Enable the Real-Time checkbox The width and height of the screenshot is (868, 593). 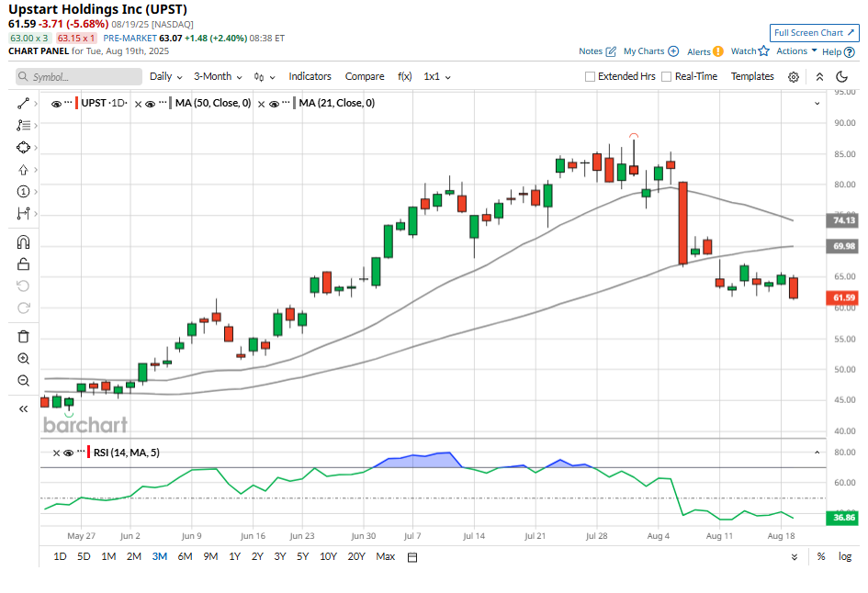tap(667, 77)
